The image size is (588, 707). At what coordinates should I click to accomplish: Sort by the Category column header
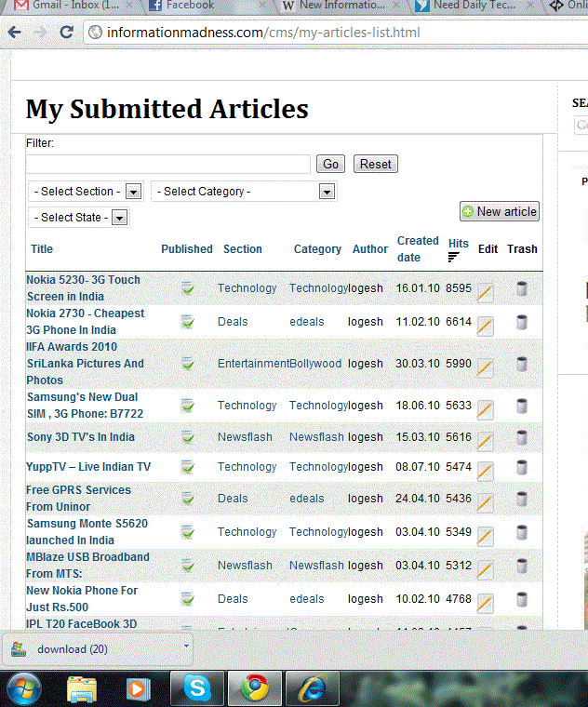coord(317,249)
